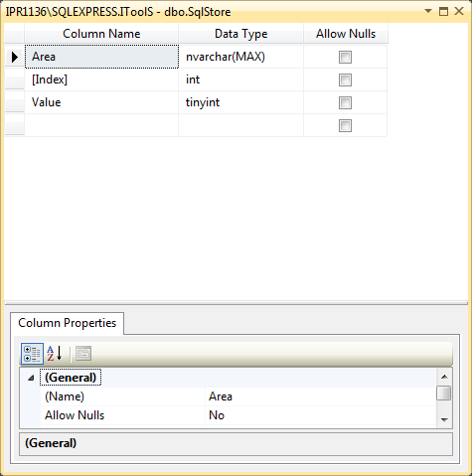Open the Property Pages icon

[x=83, y=354]
